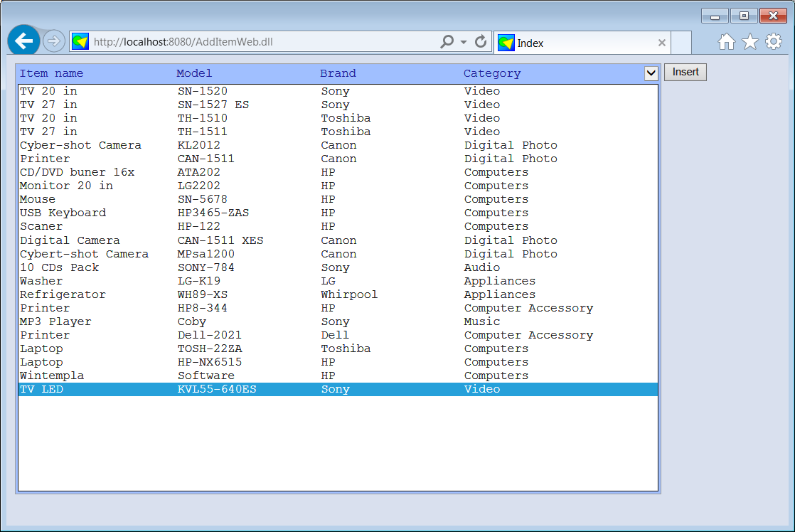This screenshot has width=795, height=532.
Task: Click the Model column header
Action: point(194,73)
